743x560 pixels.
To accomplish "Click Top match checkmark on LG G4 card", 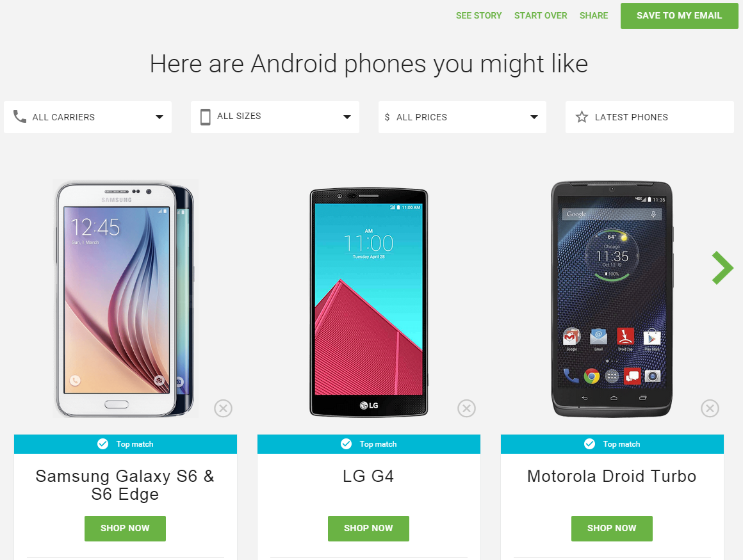I will [347, 444].
